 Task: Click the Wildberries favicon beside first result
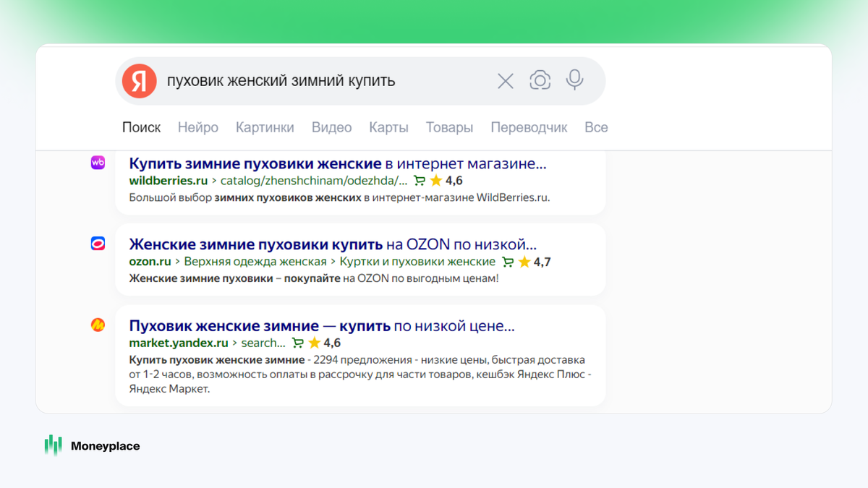[x=98, y=163]
